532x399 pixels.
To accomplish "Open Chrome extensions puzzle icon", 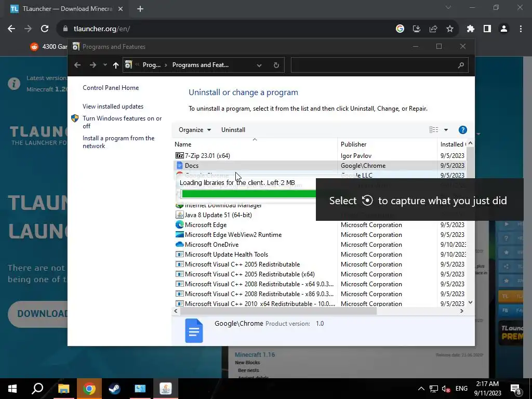I will [471, 29].
